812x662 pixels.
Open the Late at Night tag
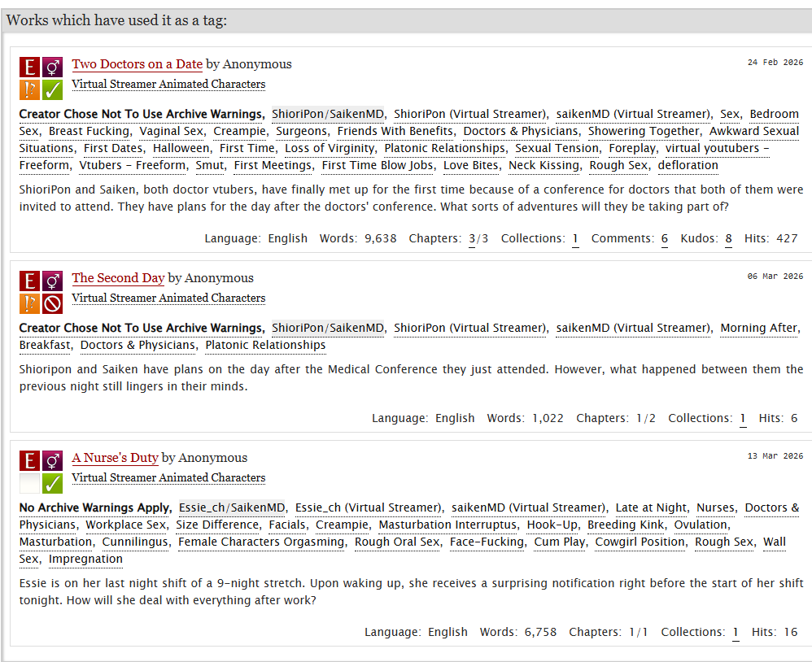(x=651, y=507)
